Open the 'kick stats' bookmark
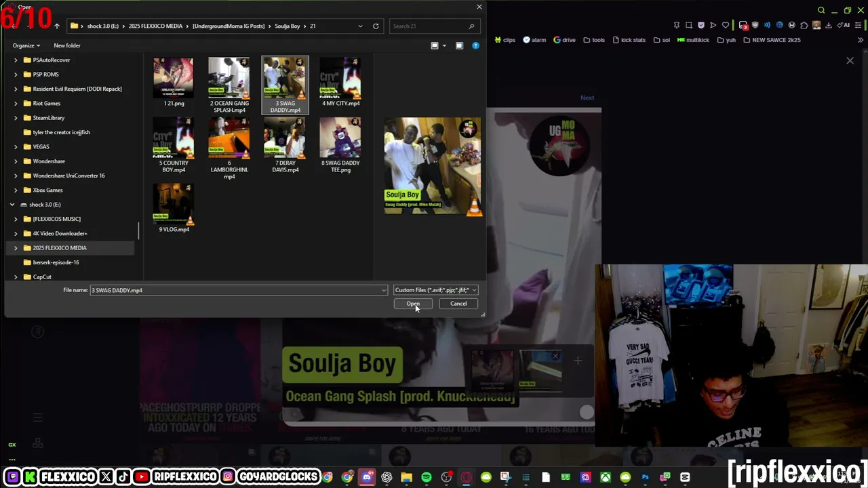Screen dimensions: 868x488 tap(629, 40)
